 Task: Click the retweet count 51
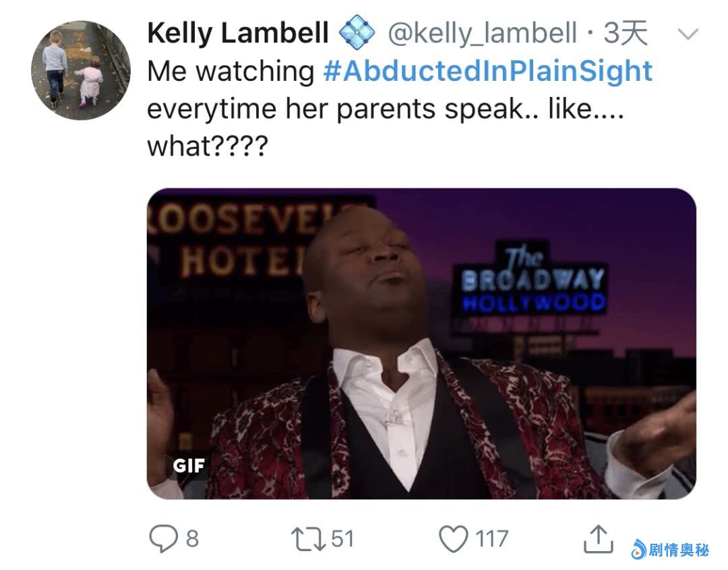tap(342, 539)
